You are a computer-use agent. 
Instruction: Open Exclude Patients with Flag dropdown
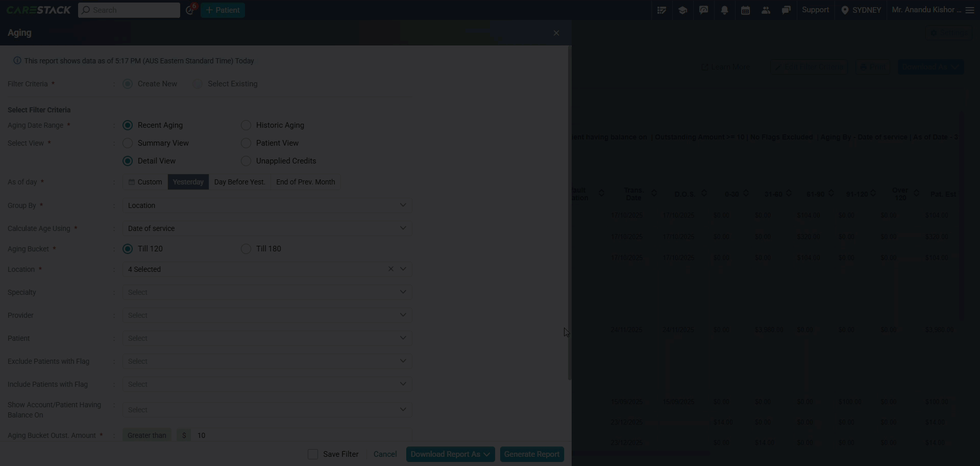pyautogui.click(x=267, y=361)
